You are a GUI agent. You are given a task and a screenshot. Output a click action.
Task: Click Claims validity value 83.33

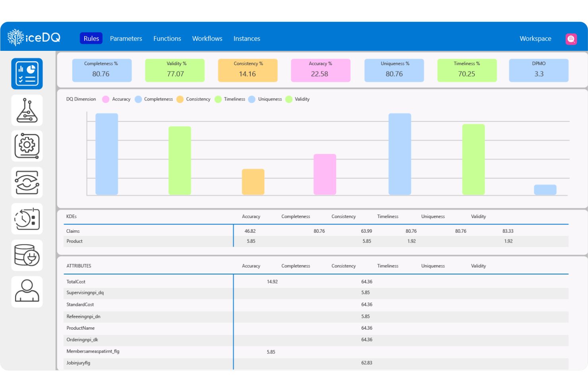point(508,231)
